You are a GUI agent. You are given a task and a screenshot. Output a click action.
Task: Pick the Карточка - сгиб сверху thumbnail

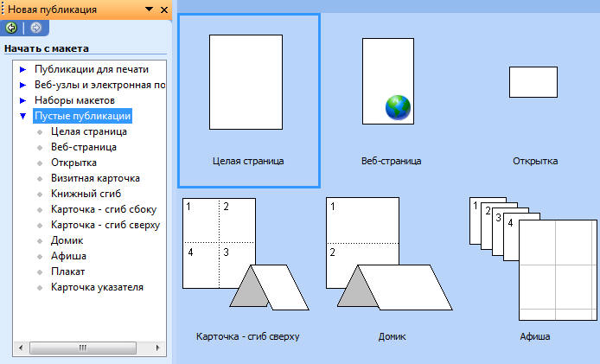(x=246, y=254)
